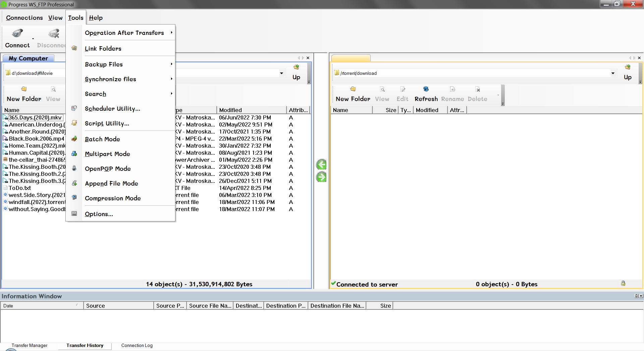This screenshot has height=351, width=644.
Task: Expand the Synchronize files submenu
Action: 171,79
